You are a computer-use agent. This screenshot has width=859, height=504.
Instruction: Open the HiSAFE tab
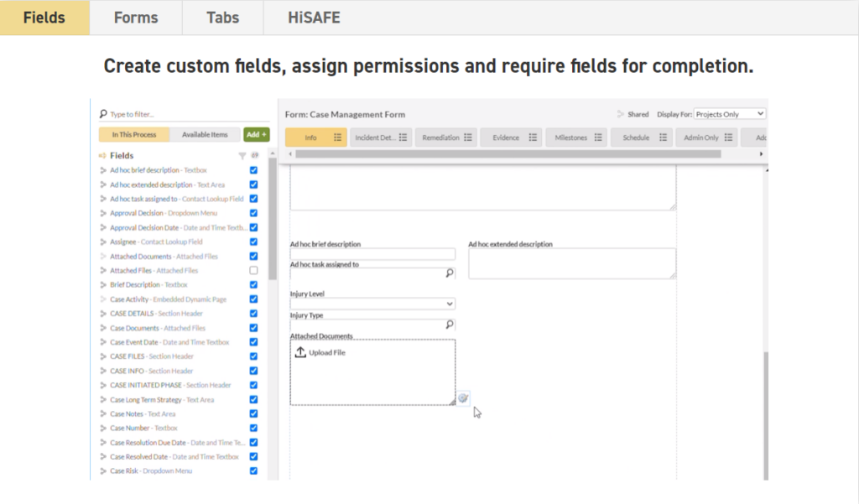point(315,18)
